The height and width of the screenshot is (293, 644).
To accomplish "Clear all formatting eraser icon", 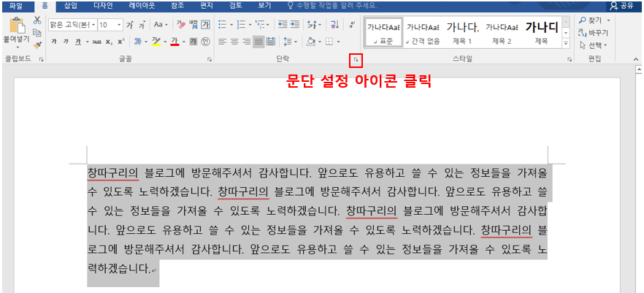I will [181, 25].
